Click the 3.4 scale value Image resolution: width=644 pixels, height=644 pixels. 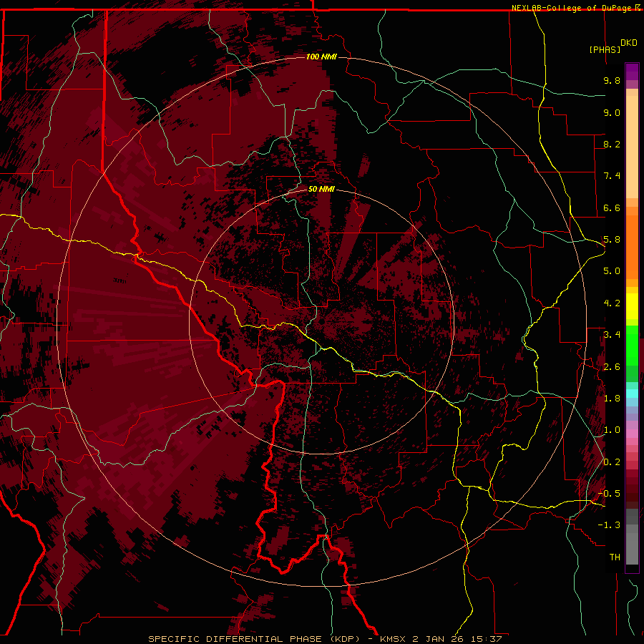click(x=612, y=335)
